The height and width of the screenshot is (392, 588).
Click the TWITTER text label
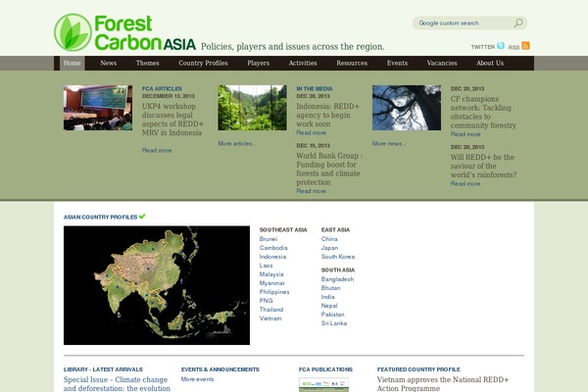click(x=482, y=47)
